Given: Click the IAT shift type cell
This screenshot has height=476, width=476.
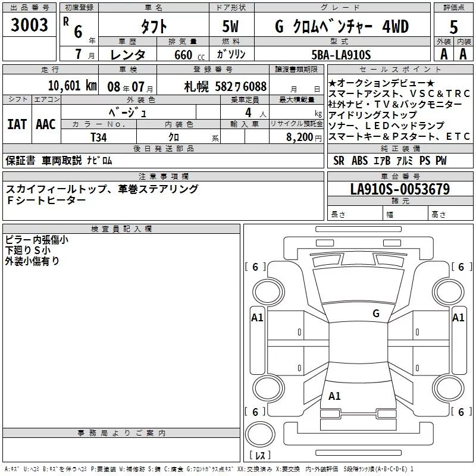Looking at the screenshot, I should click(17, 124).
